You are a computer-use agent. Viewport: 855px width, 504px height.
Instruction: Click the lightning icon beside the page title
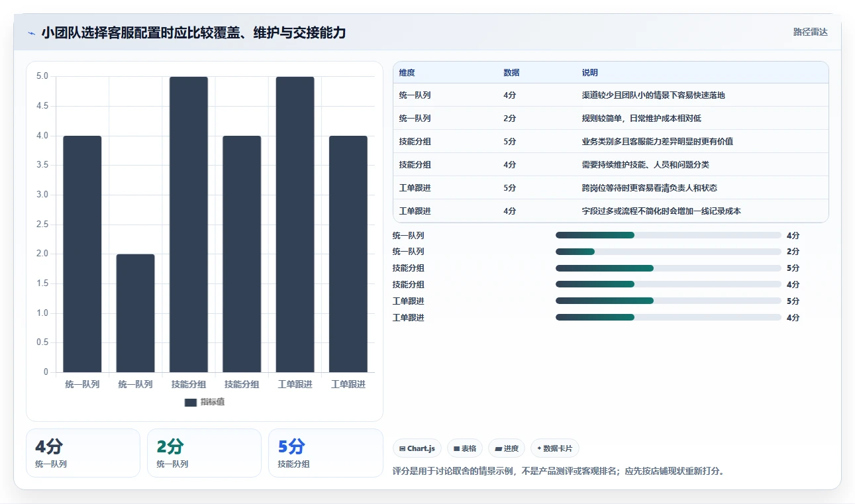[x=32, y=33]
